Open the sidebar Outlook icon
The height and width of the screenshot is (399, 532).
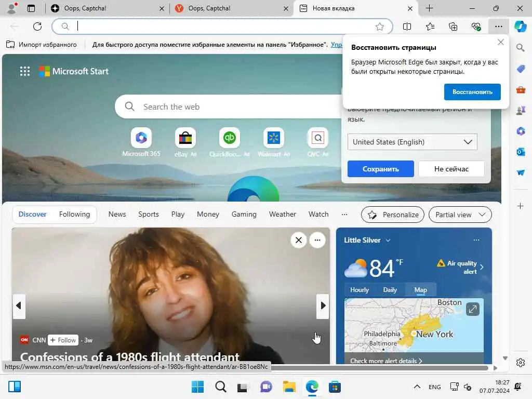point(521,152)
